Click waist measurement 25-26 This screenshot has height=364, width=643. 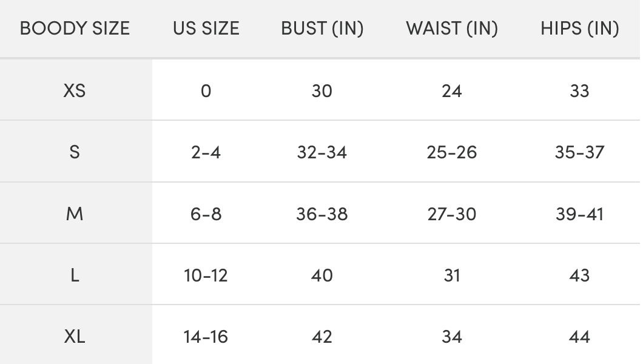pyautogui.click(x=452, y=152)
